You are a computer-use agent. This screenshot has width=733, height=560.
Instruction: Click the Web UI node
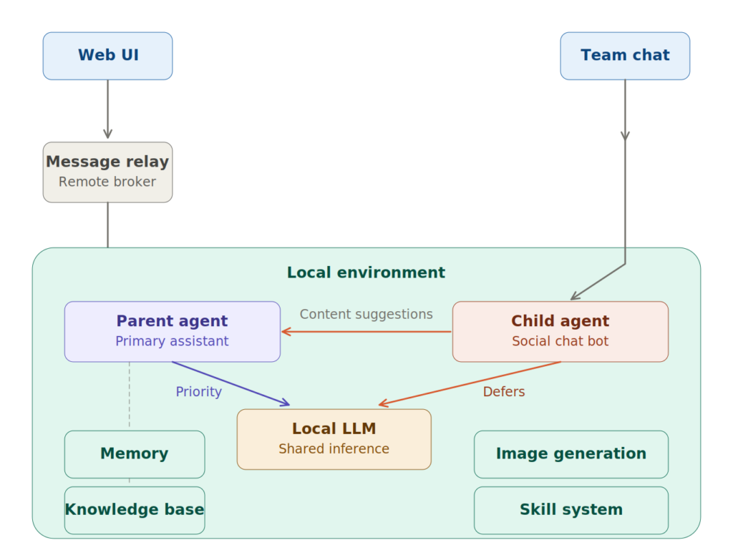pos(107,56)
